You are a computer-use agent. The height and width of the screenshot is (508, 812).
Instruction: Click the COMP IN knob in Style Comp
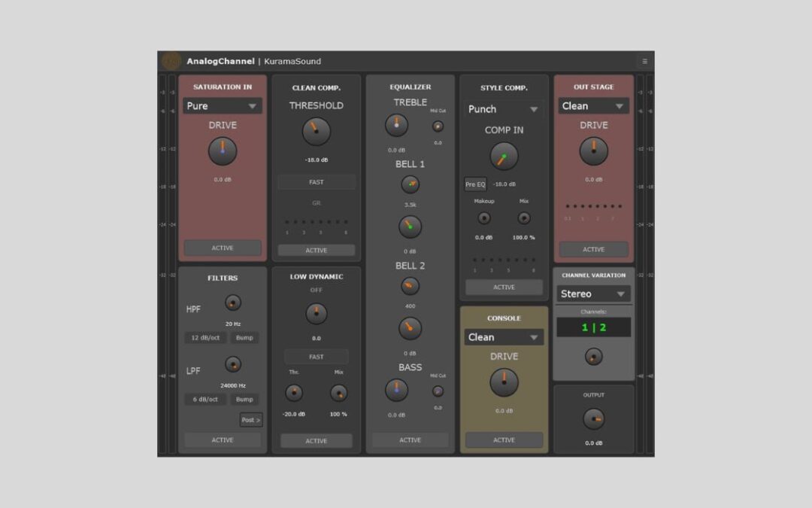[x=504, y=156]
